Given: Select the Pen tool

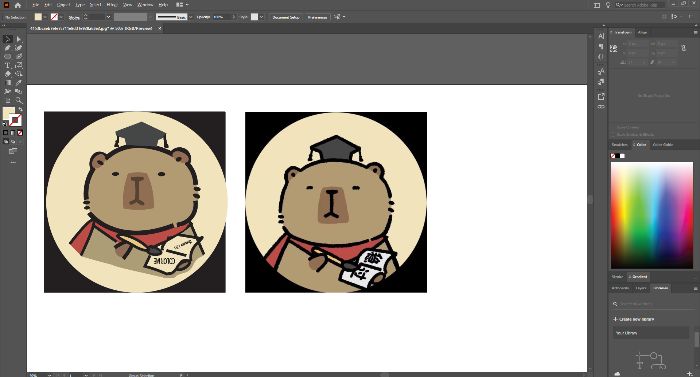Looking at the screenshot, I should [8, 48].
